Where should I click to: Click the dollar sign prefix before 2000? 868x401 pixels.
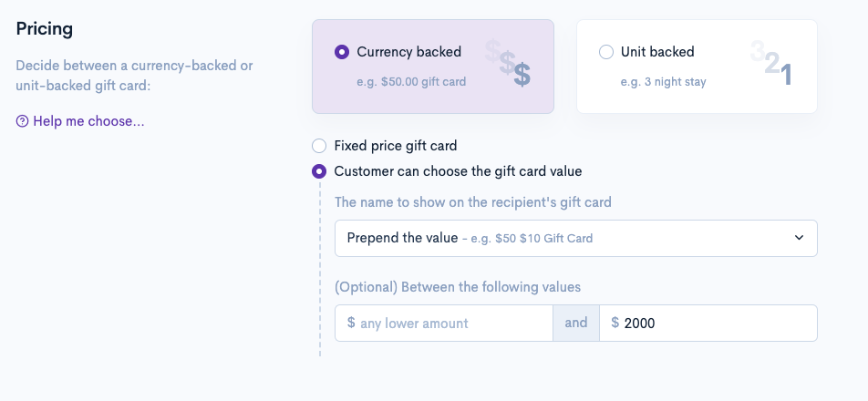[615, 323]
